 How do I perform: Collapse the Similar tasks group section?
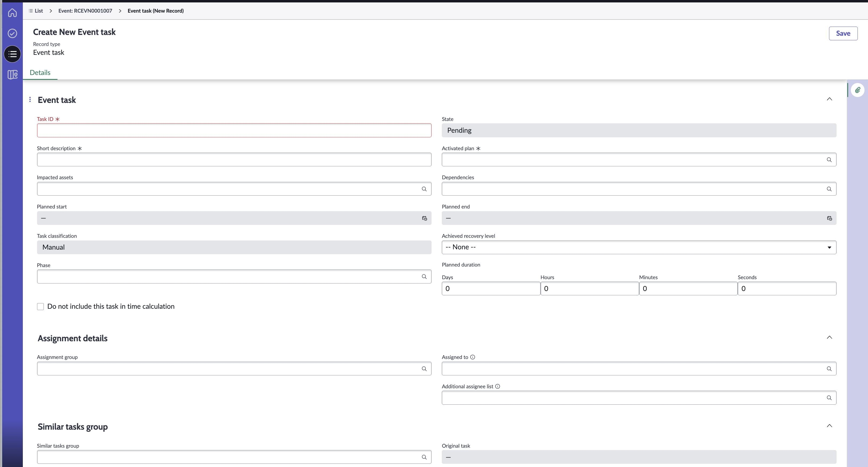[829, 426]
